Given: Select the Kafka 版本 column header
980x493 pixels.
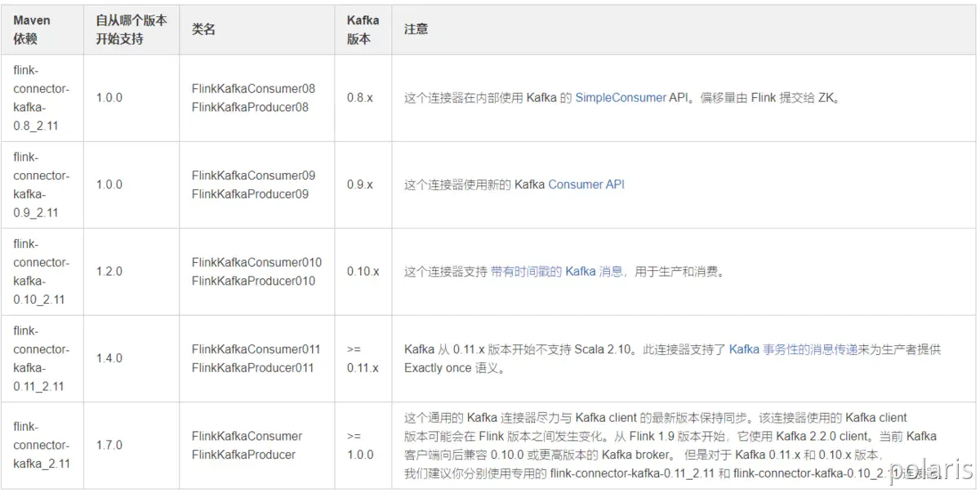Looking at the screenshot, I should point(363,29).
